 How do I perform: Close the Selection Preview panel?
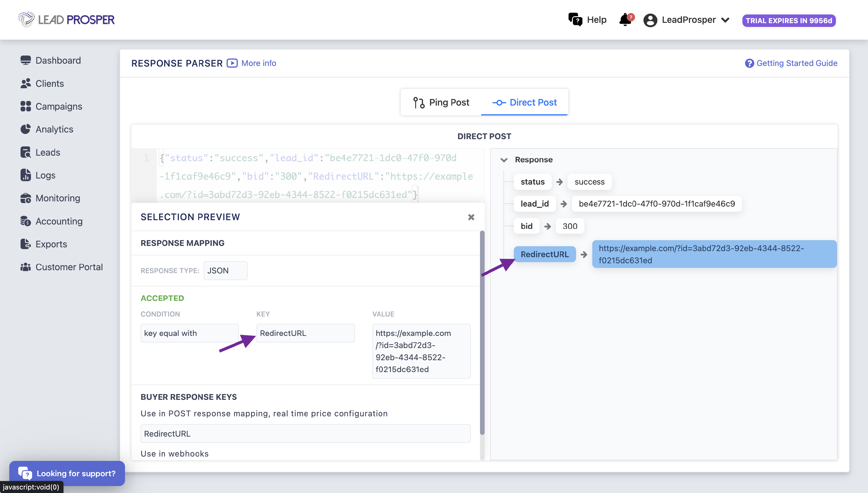pyautogui.click(x=471, y=217)
